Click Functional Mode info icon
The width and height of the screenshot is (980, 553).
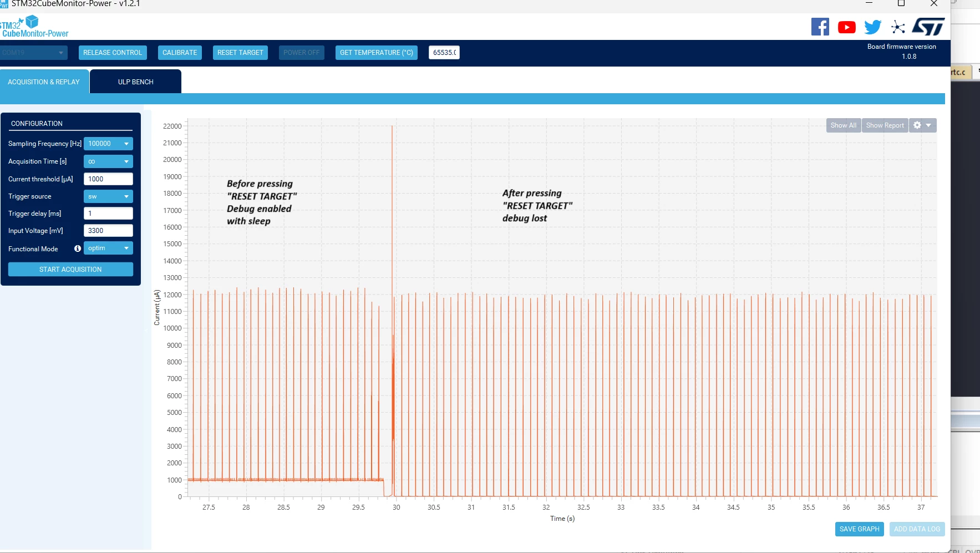78,248
